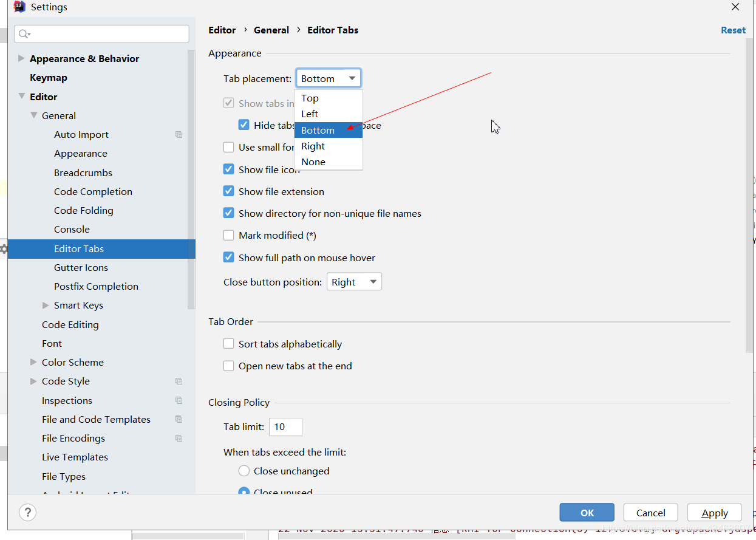This screenshot has height=540, width=756.
Task: Click the Tab limit input field
Action: coord(285,426)
